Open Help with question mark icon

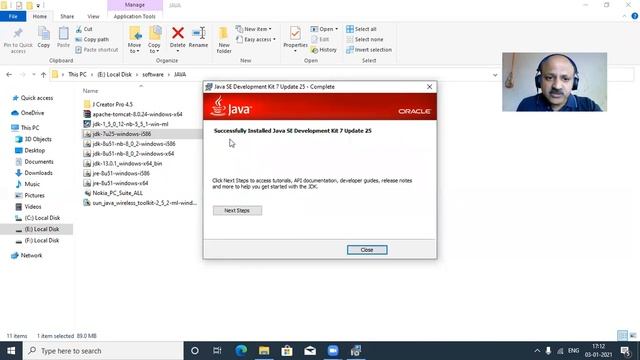(x=634, y=16)
